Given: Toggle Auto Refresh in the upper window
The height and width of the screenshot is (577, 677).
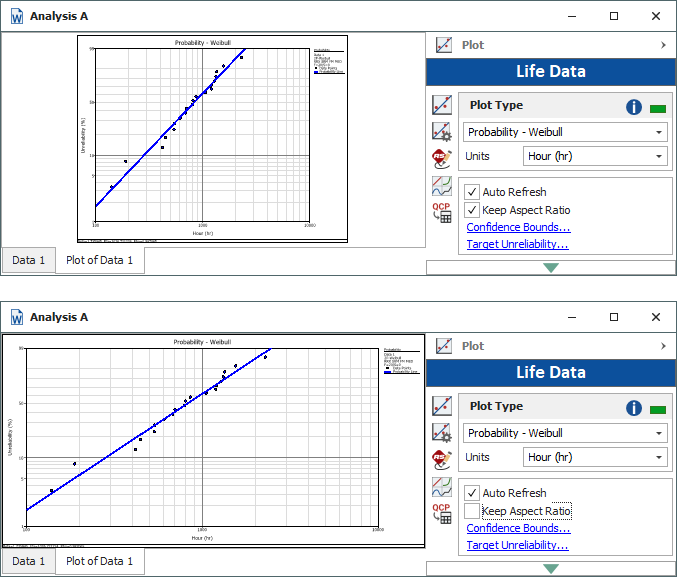Looking at the screenshot, I should [473, 192].
